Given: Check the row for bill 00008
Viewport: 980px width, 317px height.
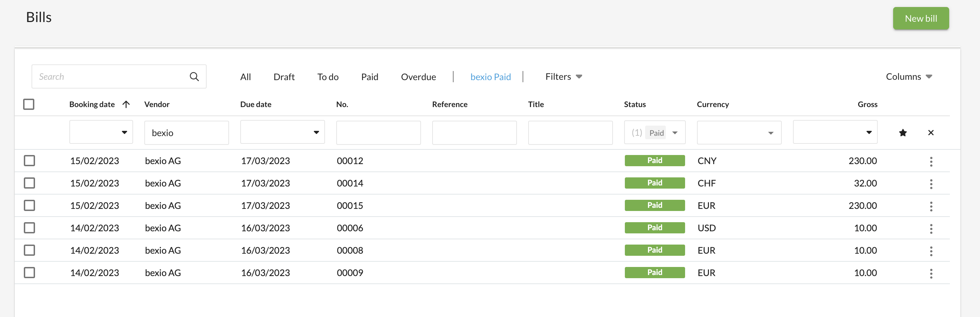Looking at the screenshot, I should tap(29, 250).
